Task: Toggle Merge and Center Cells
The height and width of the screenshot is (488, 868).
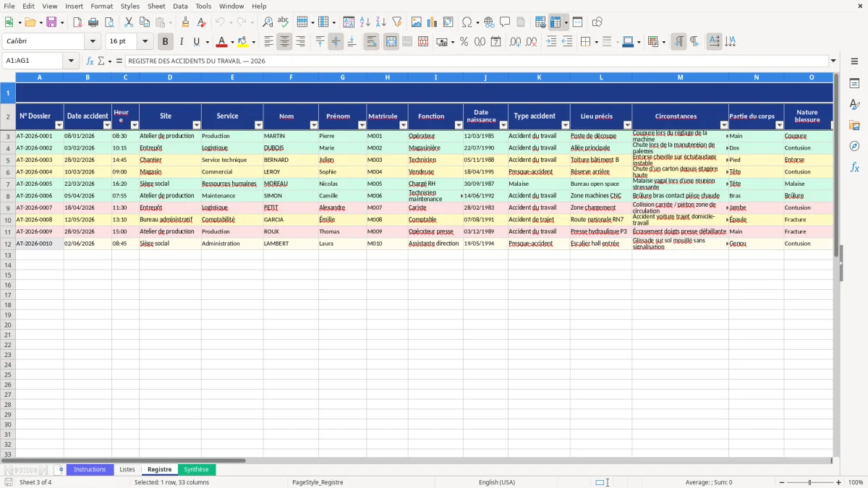Action: [x=391, y=42]
